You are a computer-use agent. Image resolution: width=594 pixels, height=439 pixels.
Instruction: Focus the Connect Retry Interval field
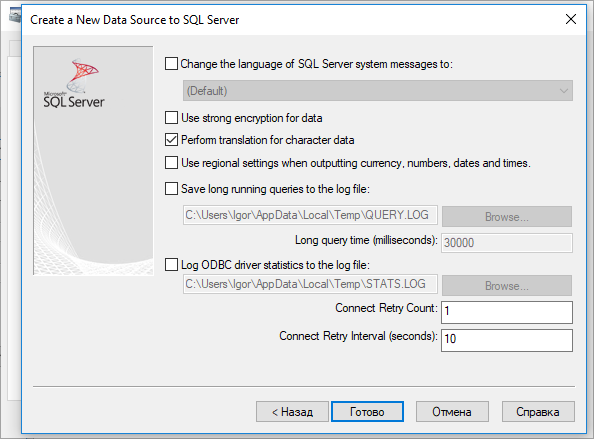(x=507, y=340)
